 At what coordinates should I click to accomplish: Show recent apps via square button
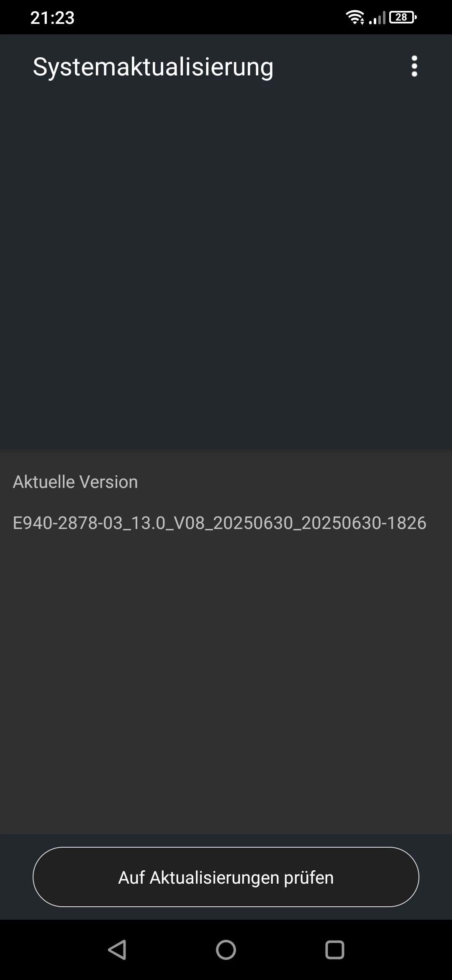click(x=335, y=949)
